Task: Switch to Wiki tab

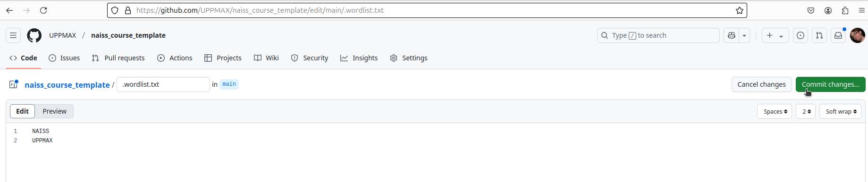Action: point(266,58)
